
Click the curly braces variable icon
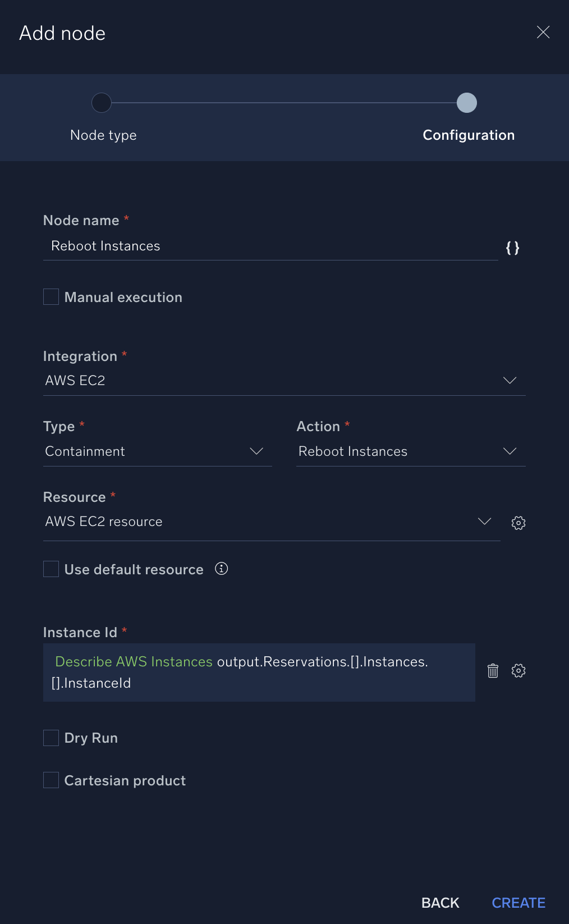pyautogui.click(x=512, y=248)
